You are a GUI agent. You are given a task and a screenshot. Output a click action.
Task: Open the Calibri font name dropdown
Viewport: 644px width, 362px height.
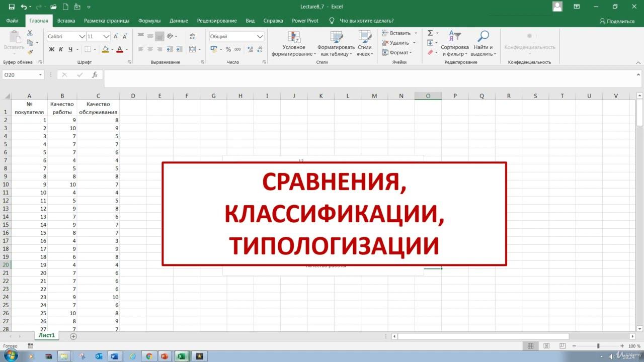click(82, 37)
